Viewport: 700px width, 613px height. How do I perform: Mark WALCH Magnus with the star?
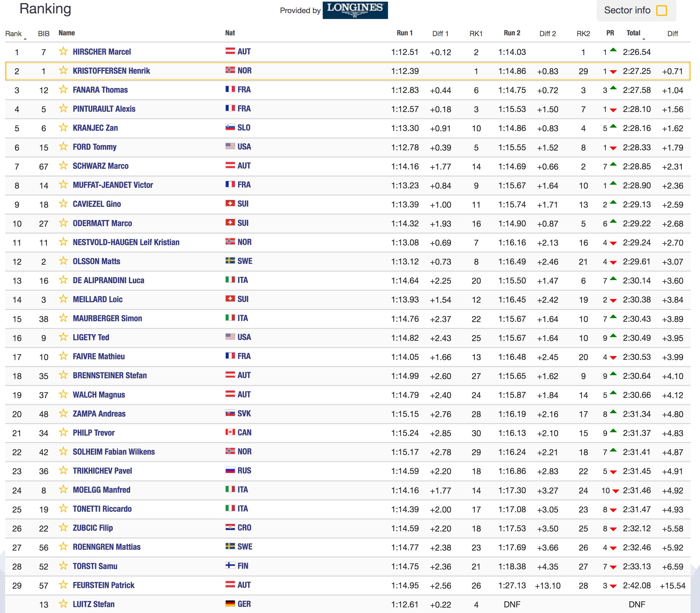tap(63, 395)
